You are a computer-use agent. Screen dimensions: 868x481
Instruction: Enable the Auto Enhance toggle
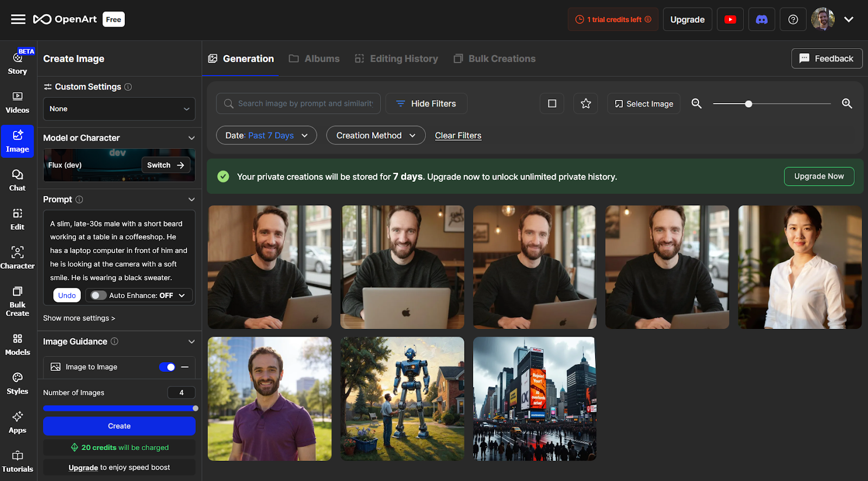98,295
